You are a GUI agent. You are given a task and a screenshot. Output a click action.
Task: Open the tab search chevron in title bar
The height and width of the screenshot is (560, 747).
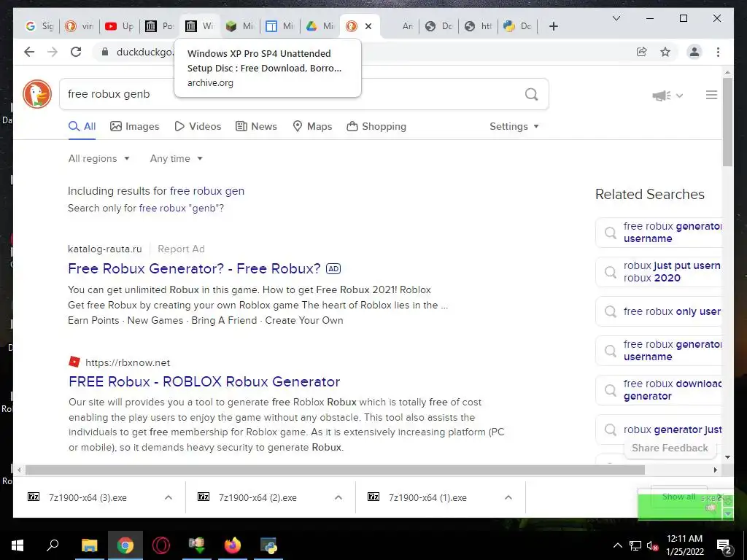tap(616, 18)
